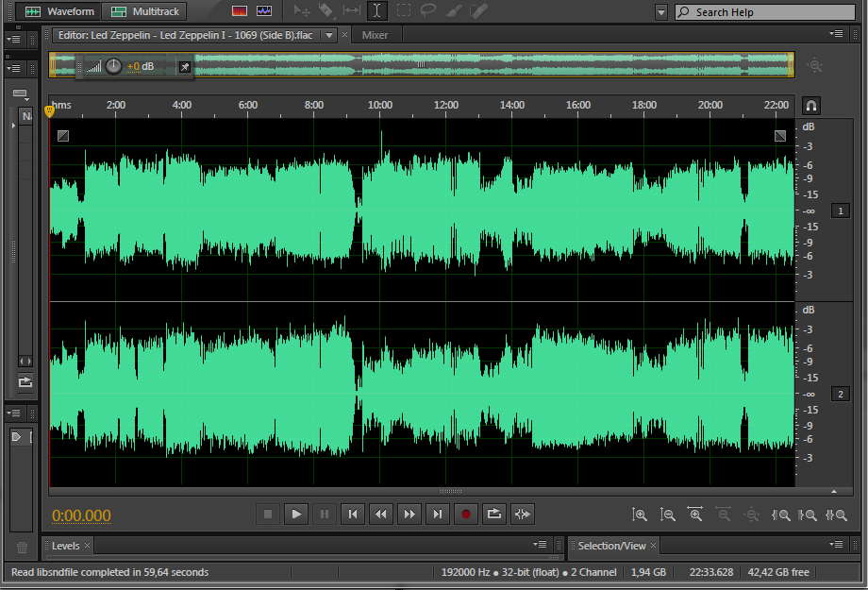Select the Lasso Selection tool
868x590 pixels.
click(x=428, y=10)
